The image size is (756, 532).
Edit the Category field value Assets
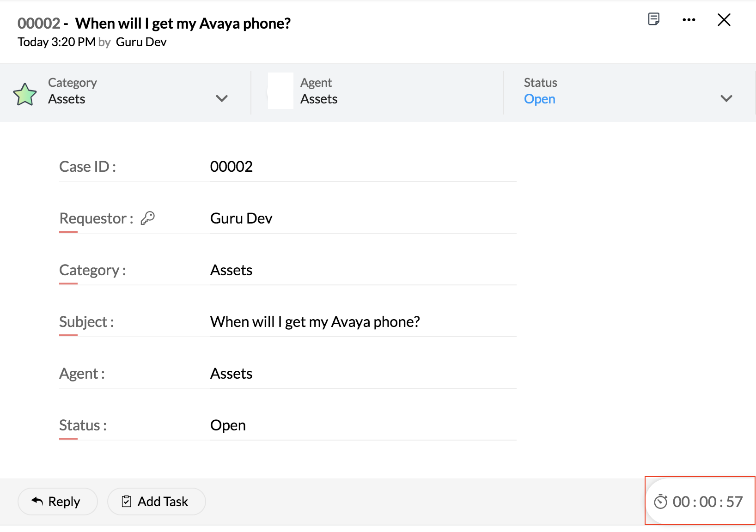point(363,270)
